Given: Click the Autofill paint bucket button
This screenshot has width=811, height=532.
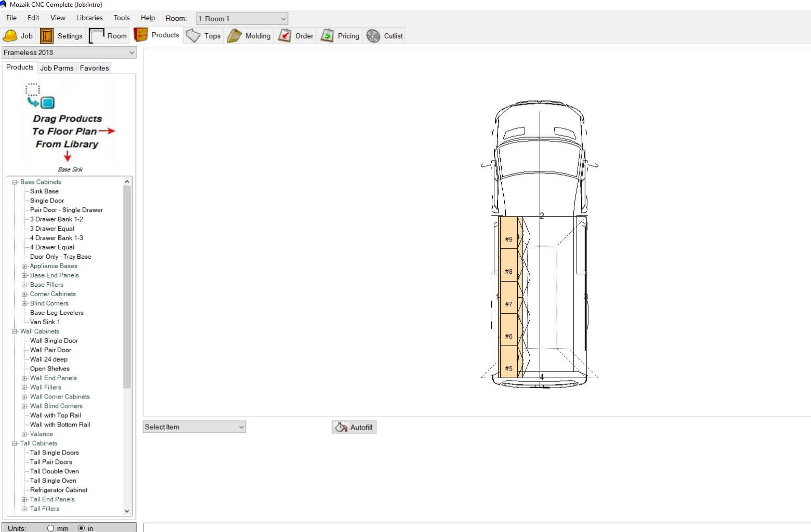Looking at the screenshot, I should point(354,427).
